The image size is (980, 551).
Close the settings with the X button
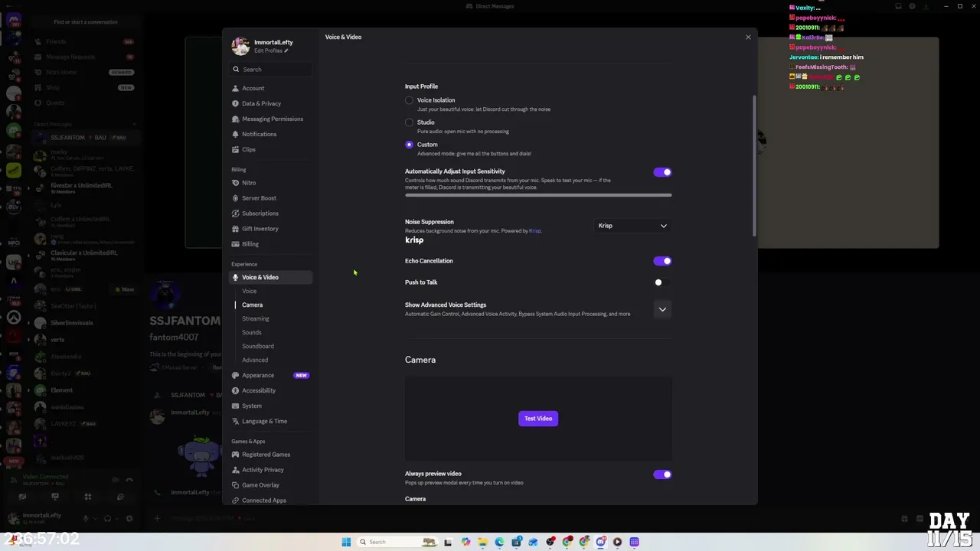click(x=748, y=37)
